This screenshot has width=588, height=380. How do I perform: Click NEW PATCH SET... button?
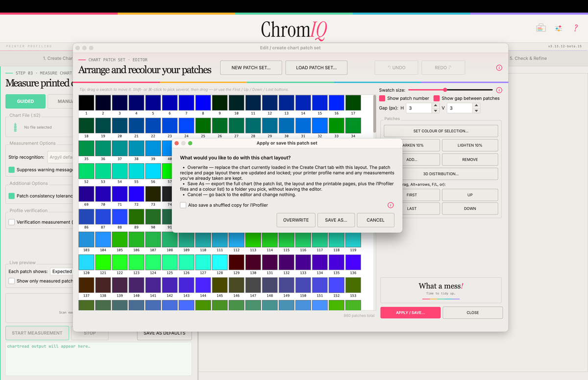point(251,68)
